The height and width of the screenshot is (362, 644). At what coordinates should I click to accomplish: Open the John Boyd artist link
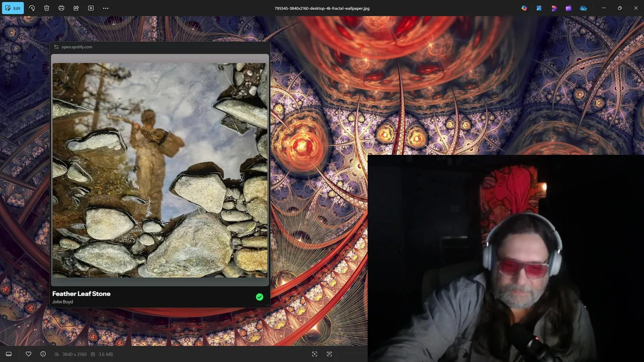(62, 302)
